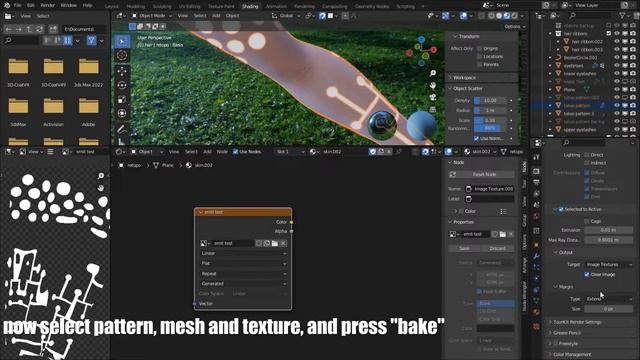Click the Discard image button
640x360 pixels.
pyautogui.click(x=497, y=249)
